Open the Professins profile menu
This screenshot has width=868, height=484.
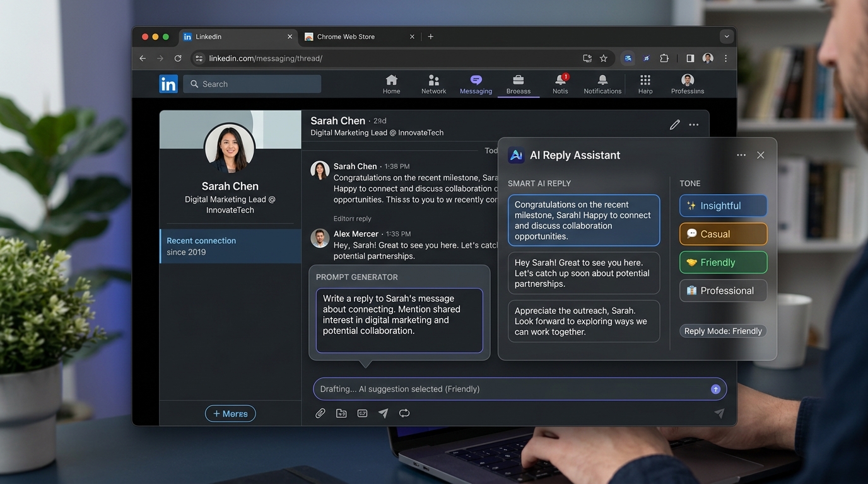click(x=688, y=84)
